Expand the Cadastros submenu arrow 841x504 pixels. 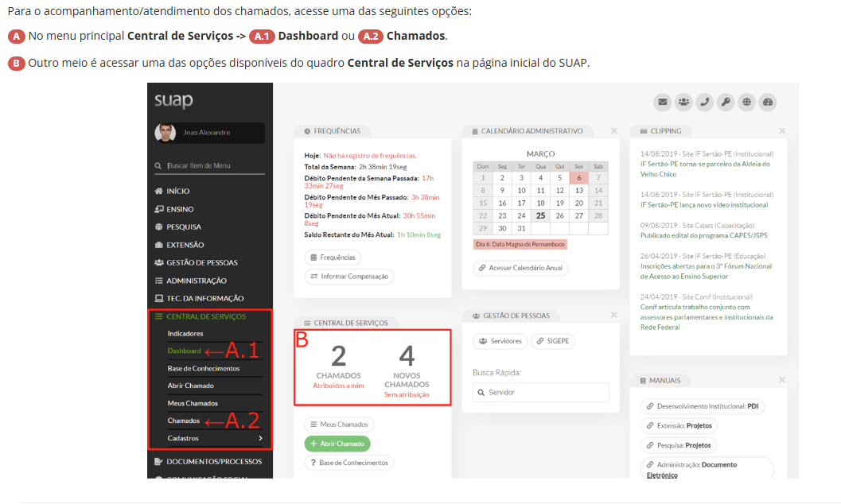260,439
